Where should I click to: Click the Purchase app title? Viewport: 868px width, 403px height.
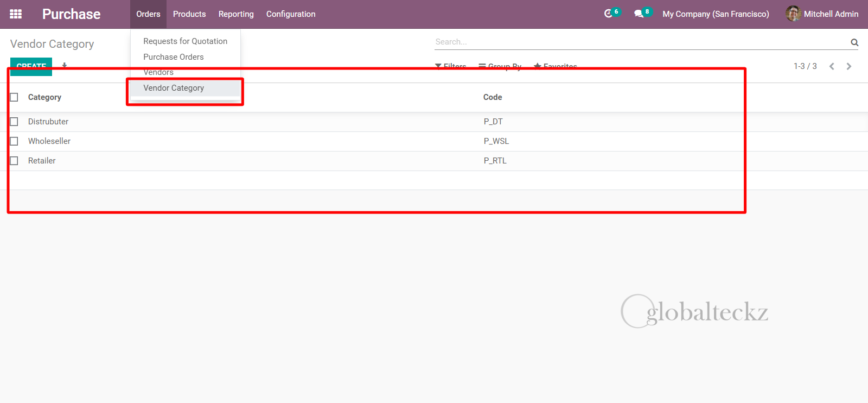[71, 14]
